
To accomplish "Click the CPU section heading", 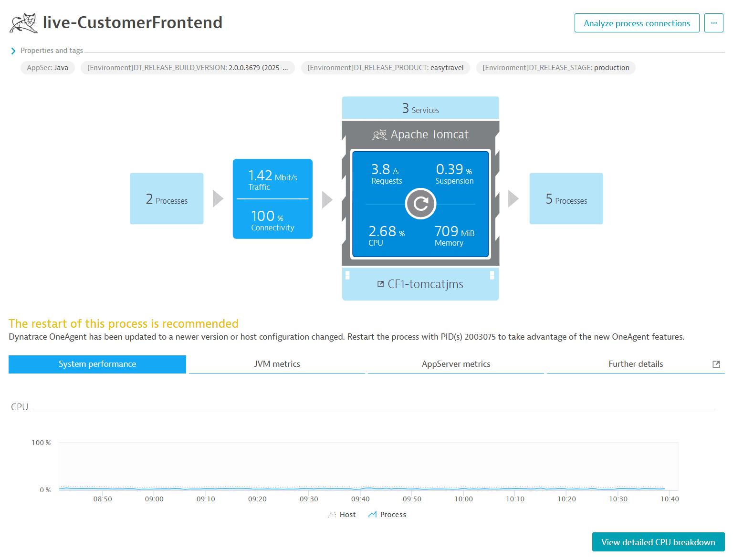I will pyautogui.click(x=20, y=407).
